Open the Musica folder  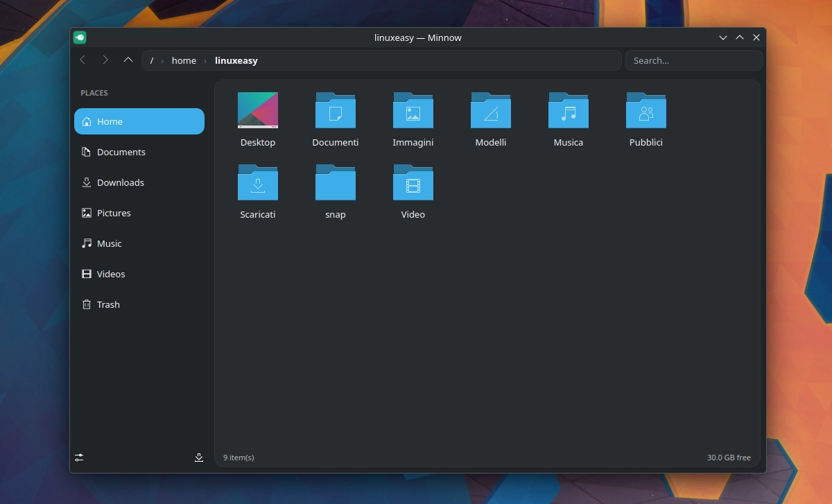(x=569, y=119)
